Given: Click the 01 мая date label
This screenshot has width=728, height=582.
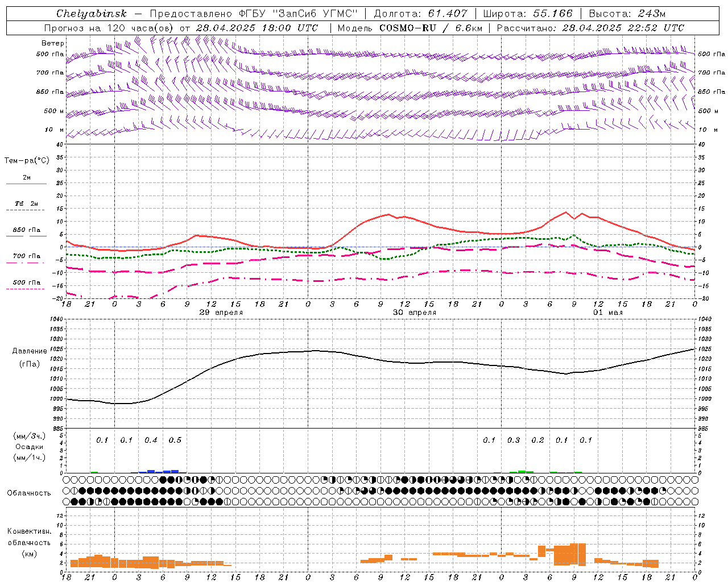Looking at the screenshot, I should 608,313.
